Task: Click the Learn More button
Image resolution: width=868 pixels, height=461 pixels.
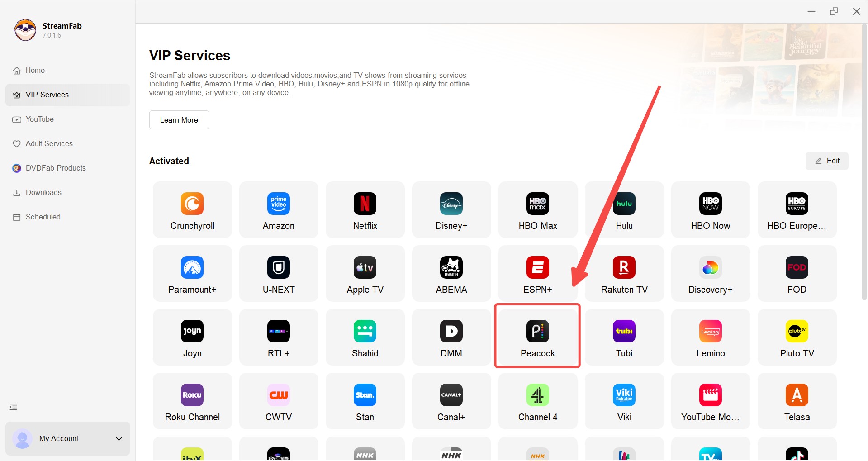Action: click(179, 120)
